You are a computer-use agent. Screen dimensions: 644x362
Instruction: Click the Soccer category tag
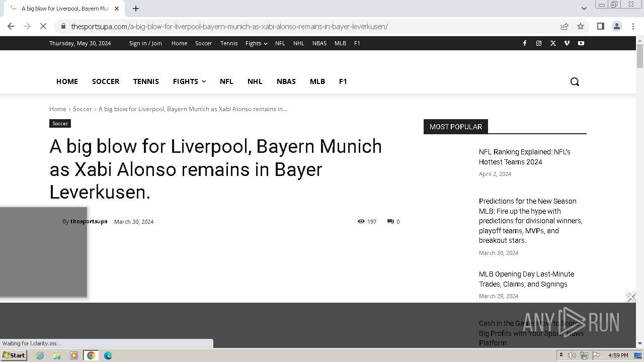[x=60, y=123]
